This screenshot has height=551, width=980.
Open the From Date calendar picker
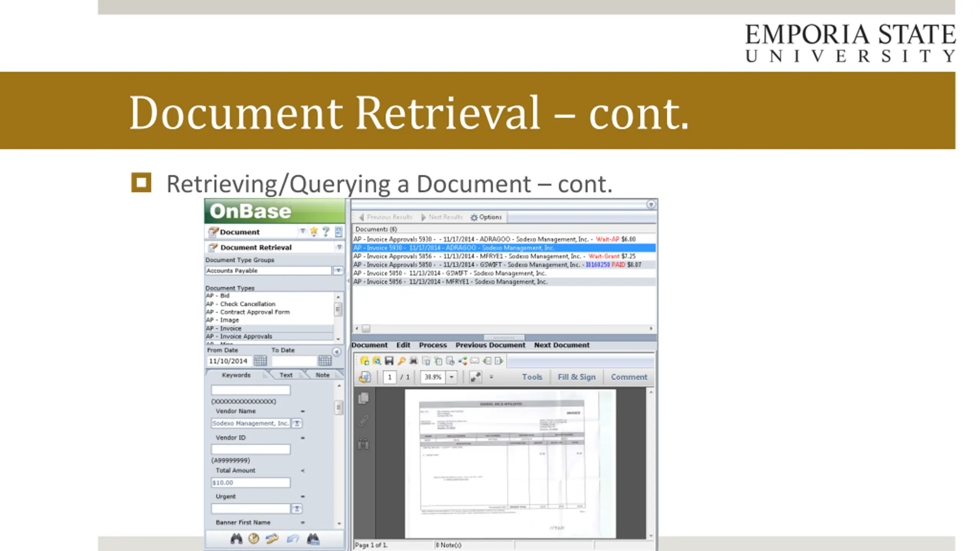coord(260,361)
